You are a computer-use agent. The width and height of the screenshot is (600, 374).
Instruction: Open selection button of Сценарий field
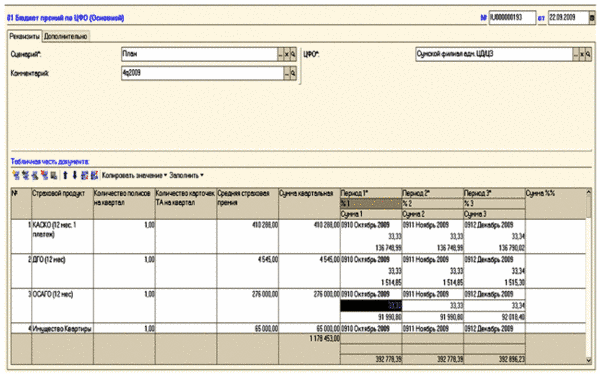point(280,54)
